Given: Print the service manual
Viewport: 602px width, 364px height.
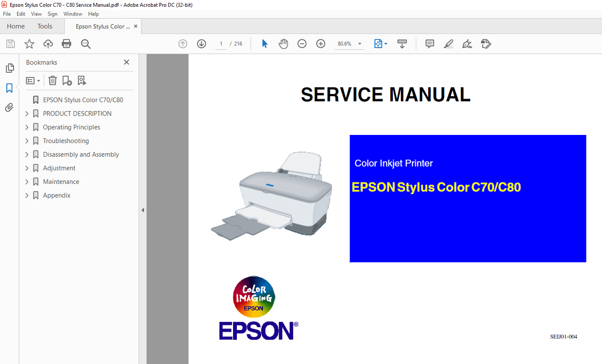Looking at the screenshot, I should (x=66, y=44).
